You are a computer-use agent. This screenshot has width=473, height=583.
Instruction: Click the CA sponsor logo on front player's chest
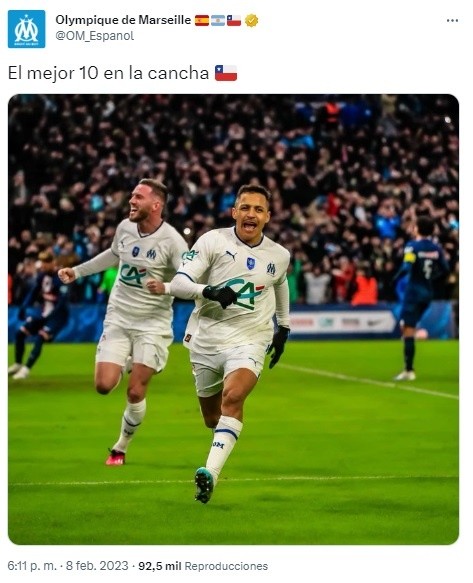pos(245,293)
